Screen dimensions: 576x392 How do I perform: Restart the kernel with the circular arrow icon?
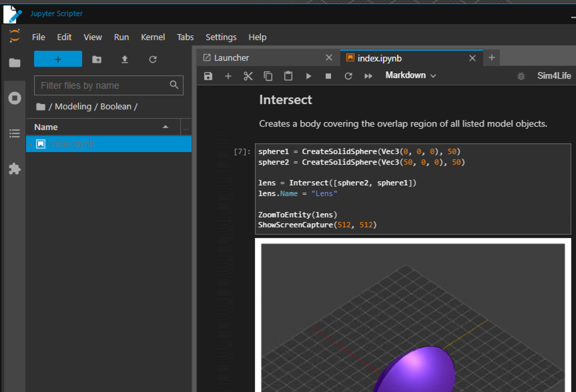click(348, 76)
